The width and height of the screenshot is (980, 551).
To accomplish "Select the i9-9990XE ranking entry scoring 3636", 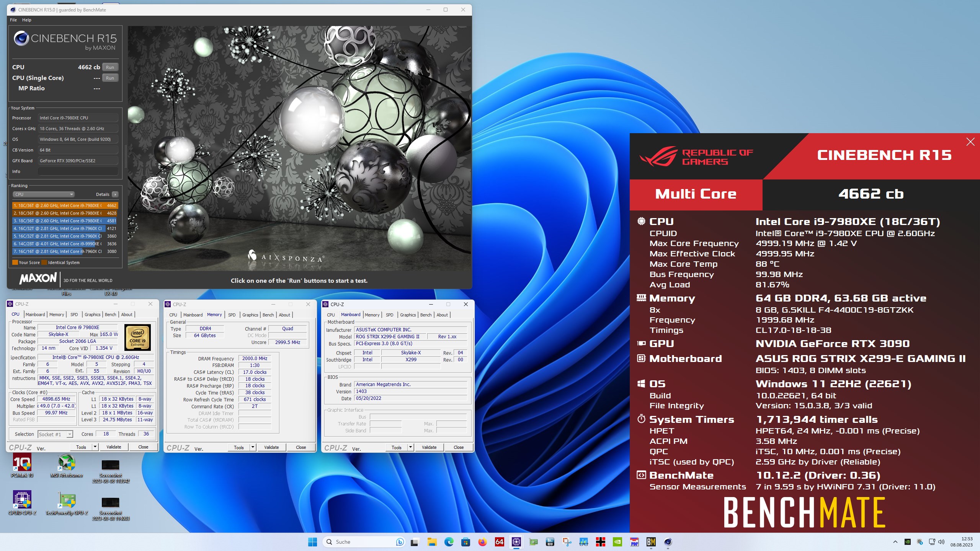I will (65, 244).
